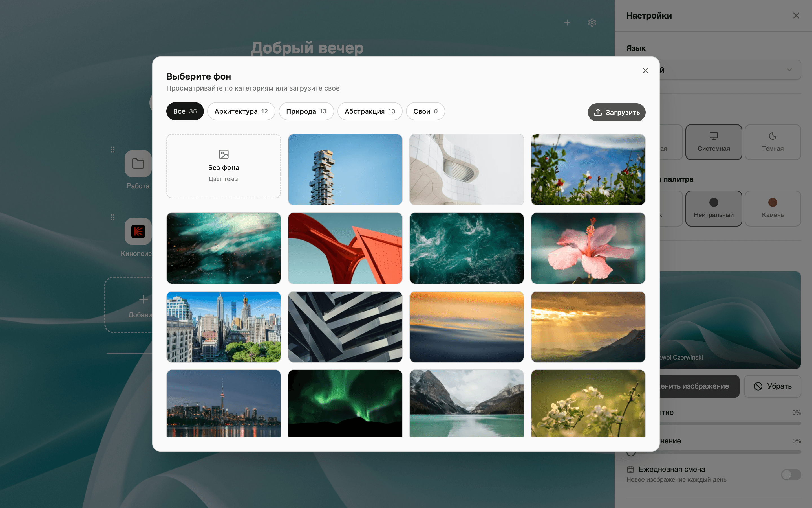Close the background picker dialog
This screenshot has width=812, height=508.
(645, 71)
